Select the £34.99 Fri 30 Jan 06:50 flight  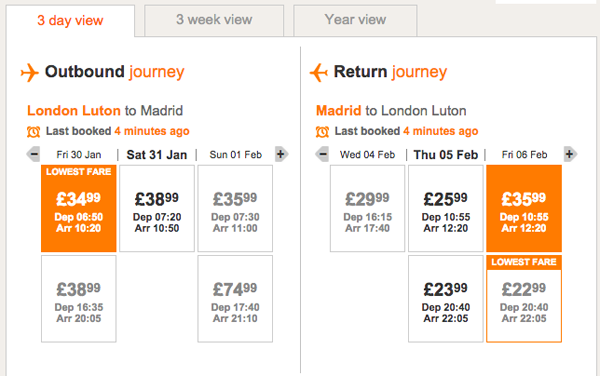click(x=79, y=208)
